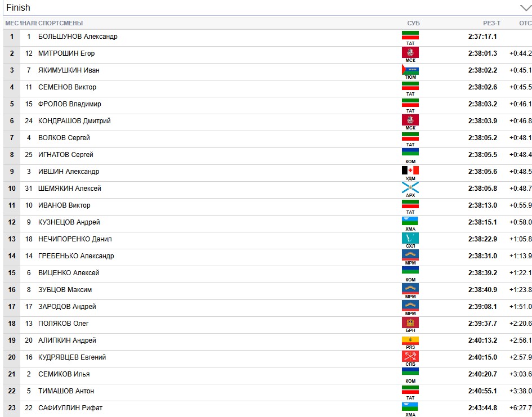Expand the Finish section chevron
This screenshot has height=417, width=532.
525,8
